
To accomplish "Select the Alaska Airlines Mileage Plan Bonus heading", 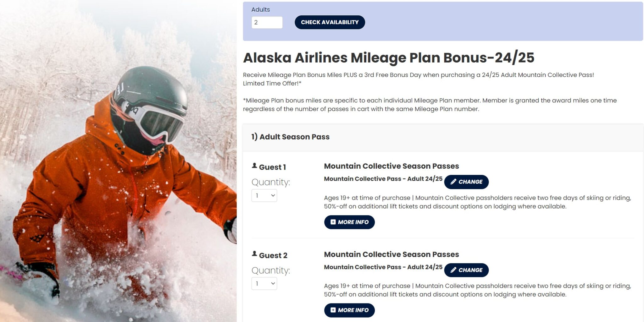I will [x=390, y=57].
